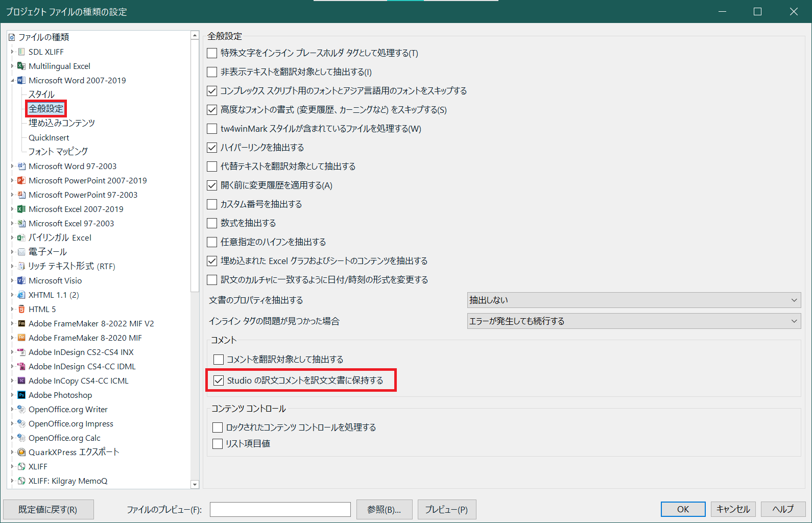Click the 既定値に戻す(R) button

click(x=48, y=509)
